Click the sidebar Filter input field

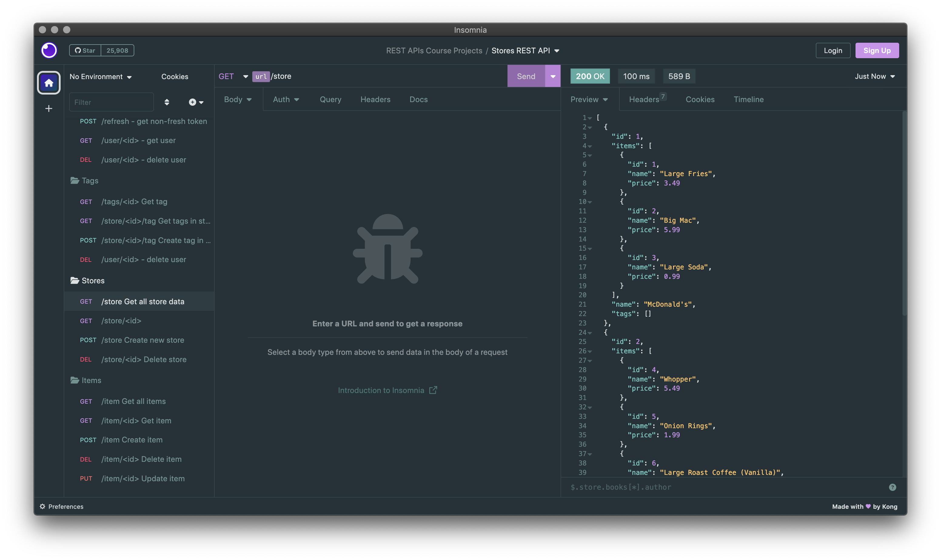point(111,102)
